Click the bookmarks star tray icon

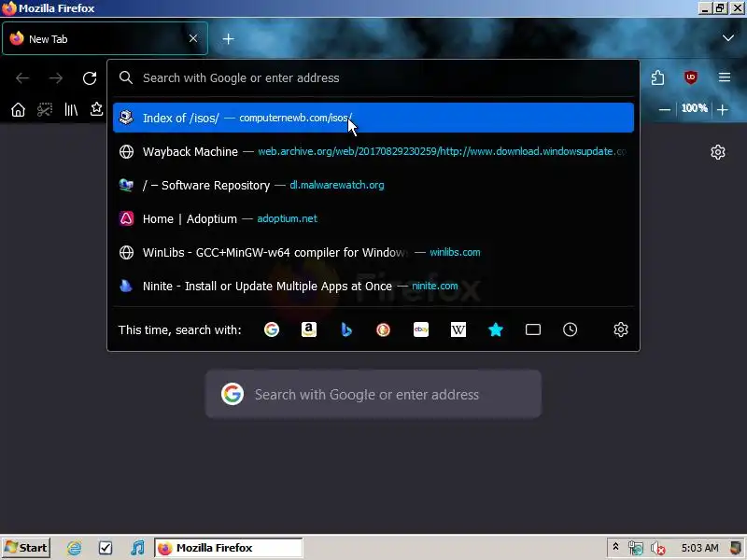tap(97, 109)
